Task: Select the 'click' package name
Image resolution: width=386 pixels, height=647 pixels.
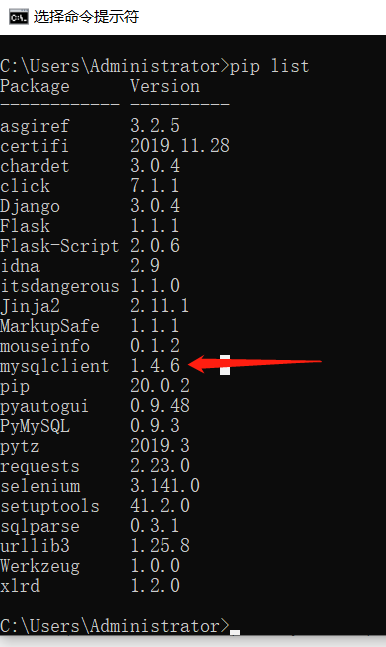Action: coord(25,186)
